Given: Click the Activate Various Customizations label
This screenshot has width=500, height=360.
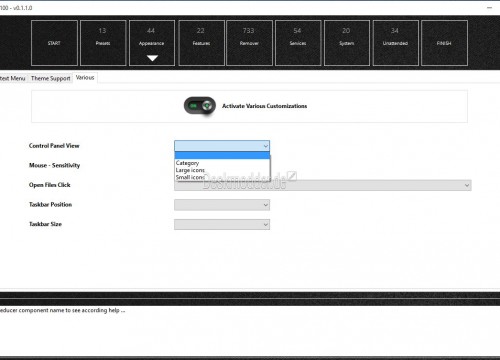Looking at the screenshot, I should (265, 106).
